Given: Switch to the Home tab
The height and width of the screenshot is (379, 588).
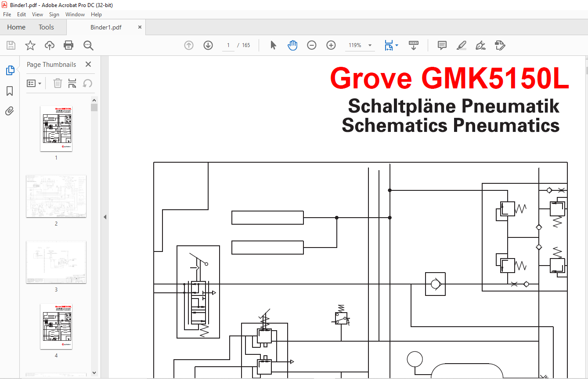Looking at the screenshot, I should (x=16, y=27).
